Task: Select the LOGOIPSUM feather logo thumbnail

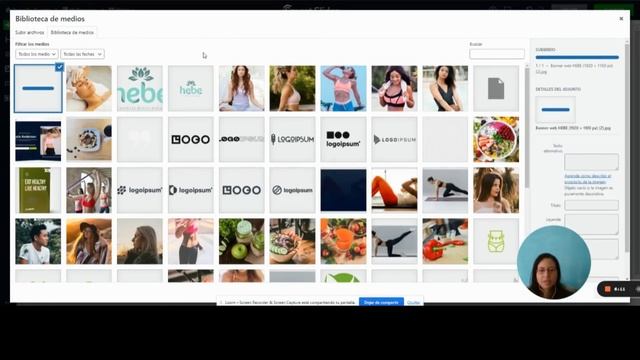Action: 292,140
